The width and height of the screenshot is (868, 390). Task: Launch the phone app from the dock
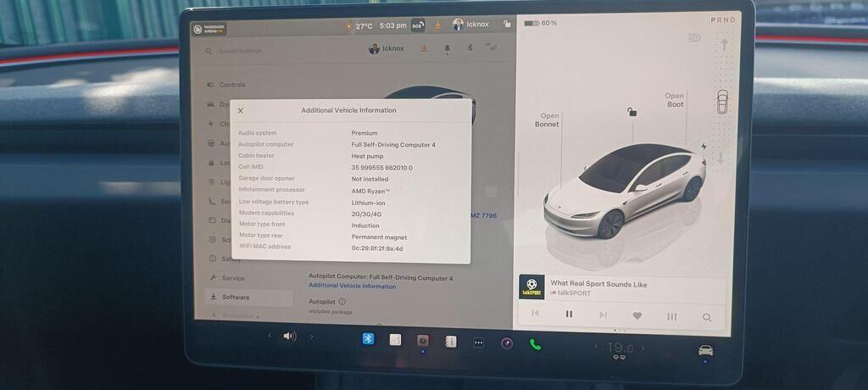(x=535, y=343)
